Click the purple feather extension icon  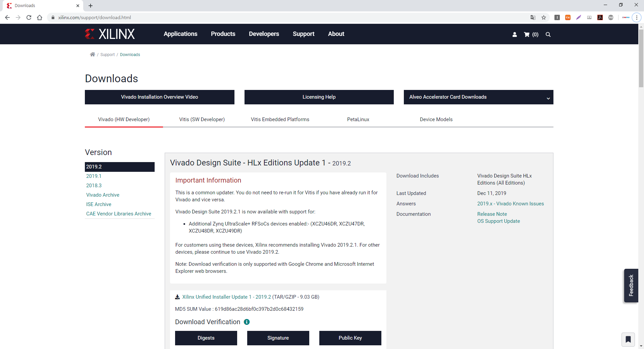pyautogui.click(x=579, y=17)
